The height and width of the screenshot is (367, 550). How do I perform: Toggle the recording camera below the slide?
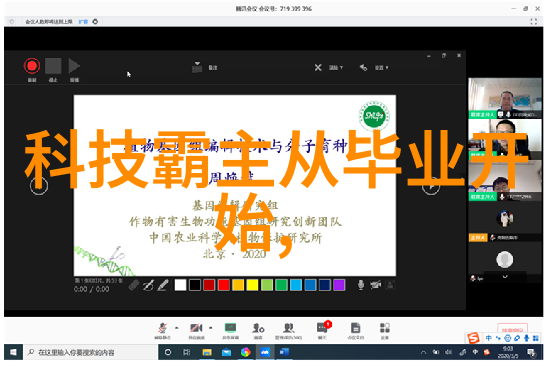[375, 285]
